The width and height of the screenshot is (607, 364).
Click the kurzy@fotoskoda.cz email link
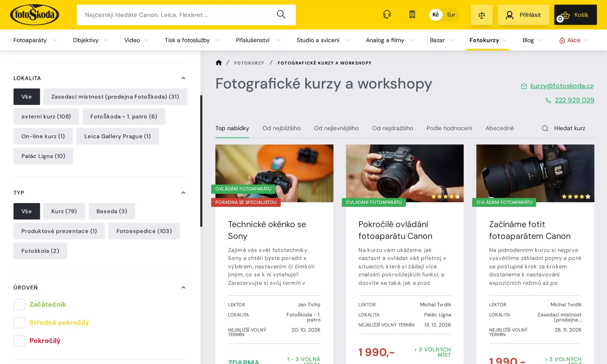pyautogui.click(x=562, y=86)
